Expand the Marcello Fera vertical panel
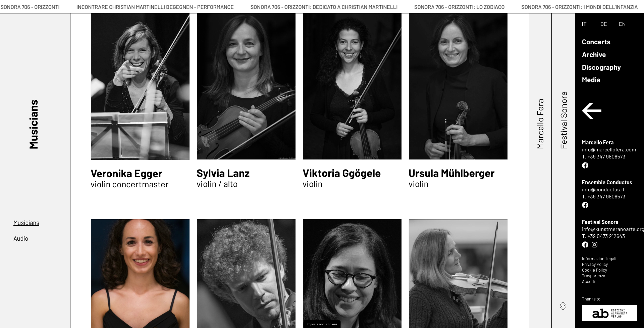Image resolution: width=644 pixels, height=328 pixels. 540,124
